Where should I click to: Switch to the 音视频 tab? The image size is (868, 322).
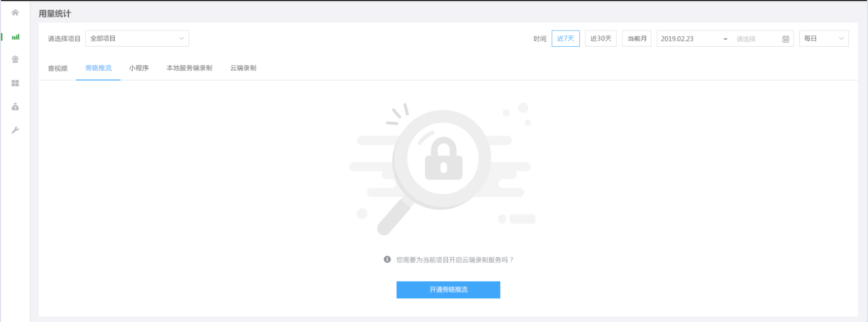[58, 68]
